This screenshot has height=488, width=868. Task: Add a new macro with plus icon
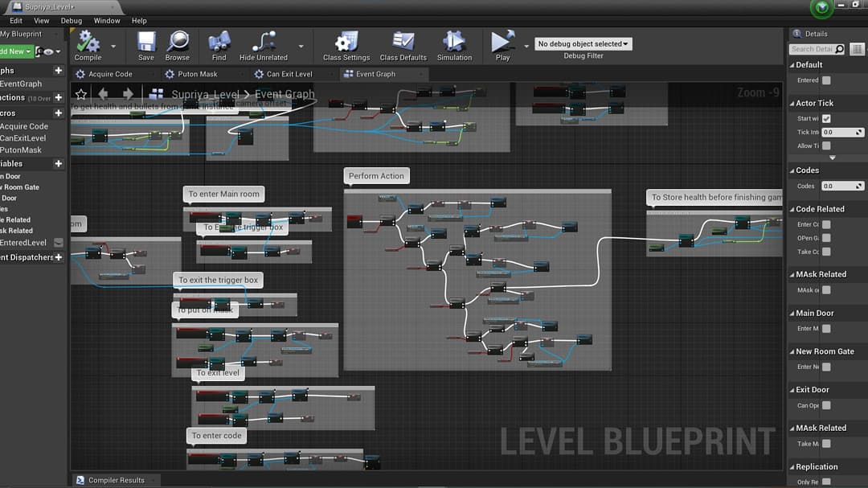click(x=58, y=113)
